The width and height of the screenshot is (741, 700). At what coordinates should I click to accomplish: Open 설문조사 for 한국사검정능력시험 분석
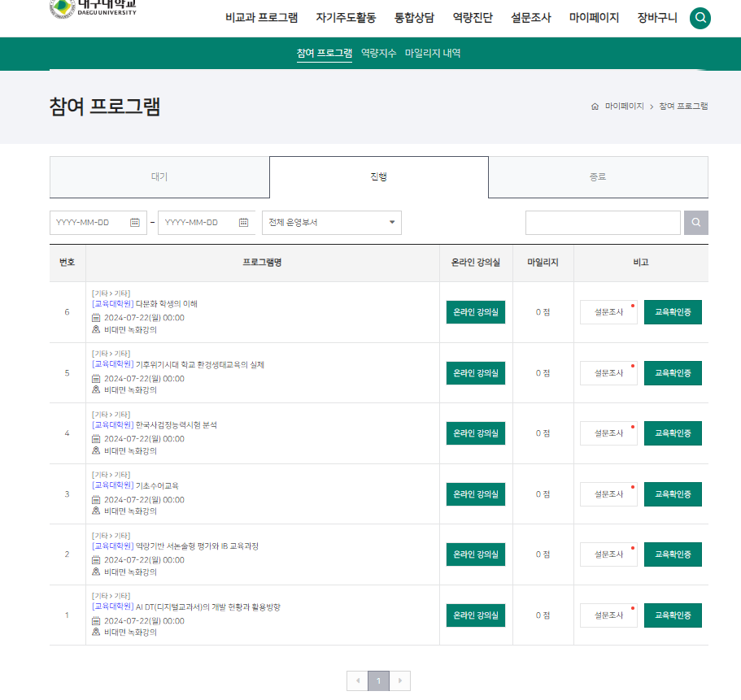[608, 433]
